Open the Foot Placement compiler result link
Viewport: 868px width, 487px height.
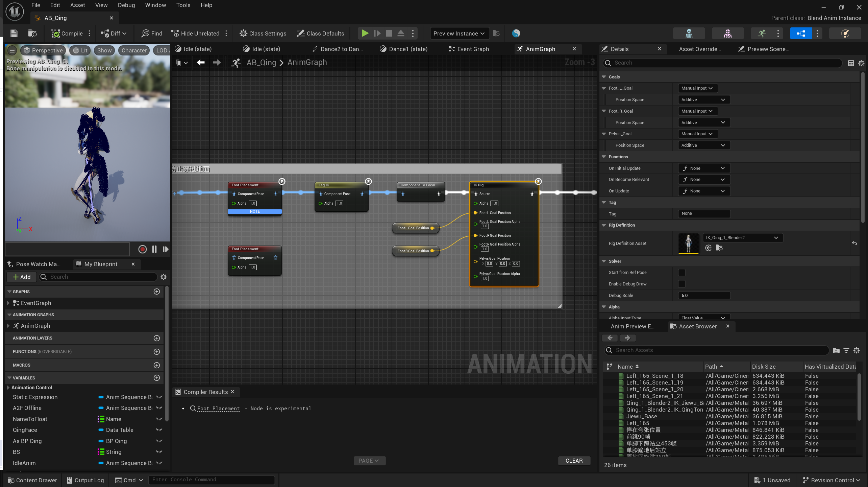(x=218, y=409)
